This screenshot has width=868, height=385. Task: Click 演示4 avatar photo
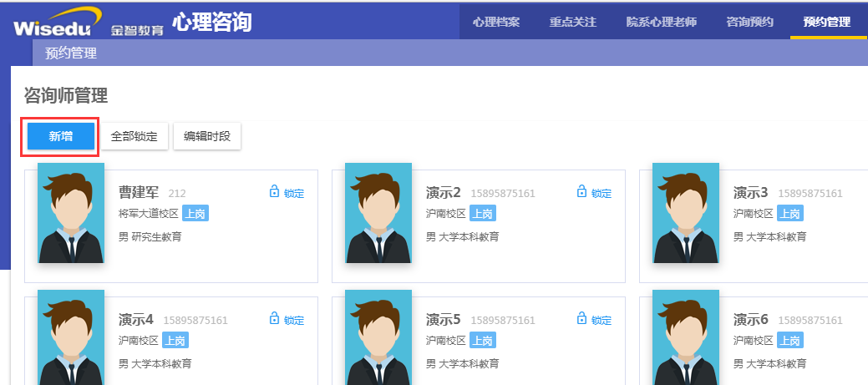[71, 337]
